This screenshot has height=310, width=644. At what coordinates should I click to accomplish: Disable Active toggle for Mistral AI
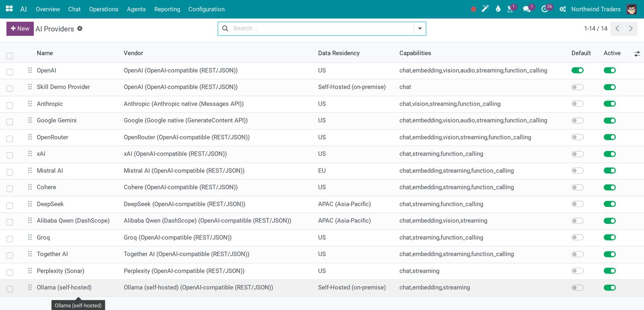pyautogui.click(x=609, y=171)
